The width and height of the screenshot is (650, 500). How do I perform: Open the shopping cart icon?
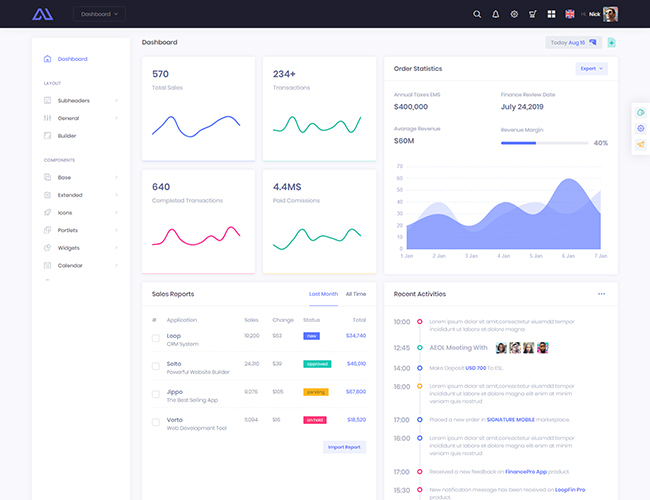532,14
